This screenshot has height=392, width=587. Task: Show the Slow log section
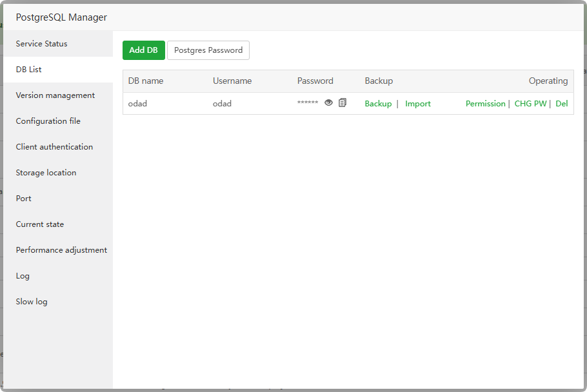[58, 302]
